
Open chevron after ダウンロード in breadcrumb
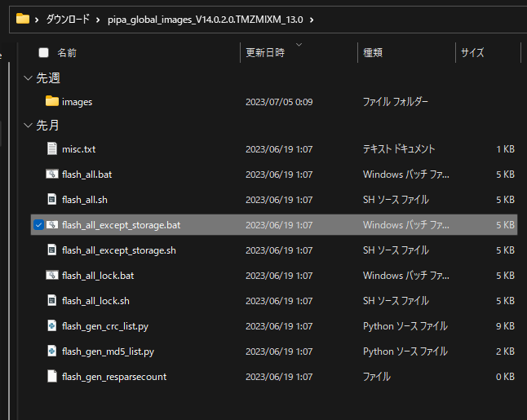tap(98, 20)
